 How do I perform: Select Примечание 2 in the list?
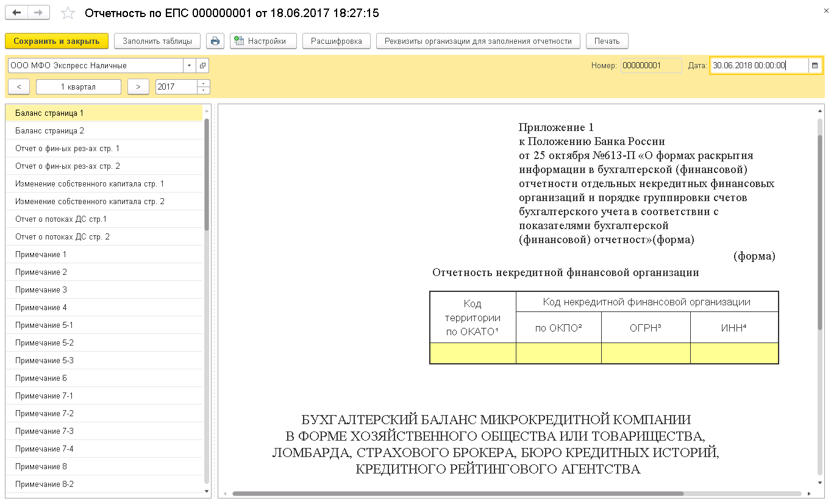coord(104,272)
